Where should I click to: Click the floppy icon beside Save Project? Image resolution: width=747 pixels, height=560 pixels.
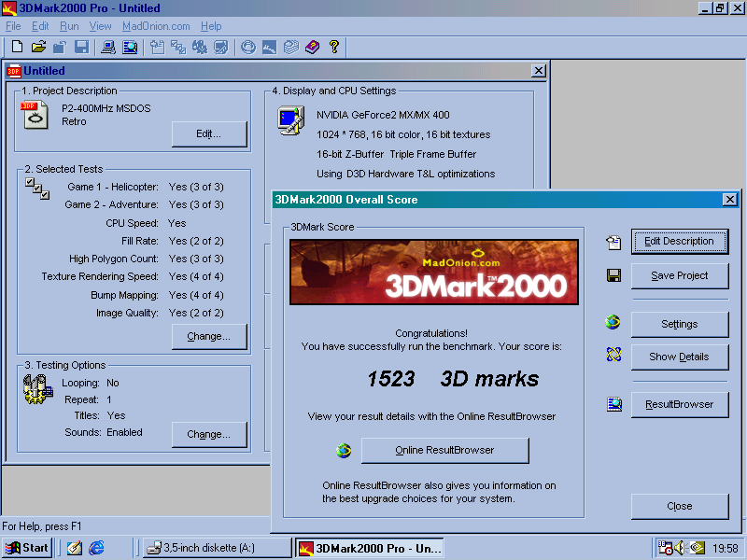tap(613, 275)
